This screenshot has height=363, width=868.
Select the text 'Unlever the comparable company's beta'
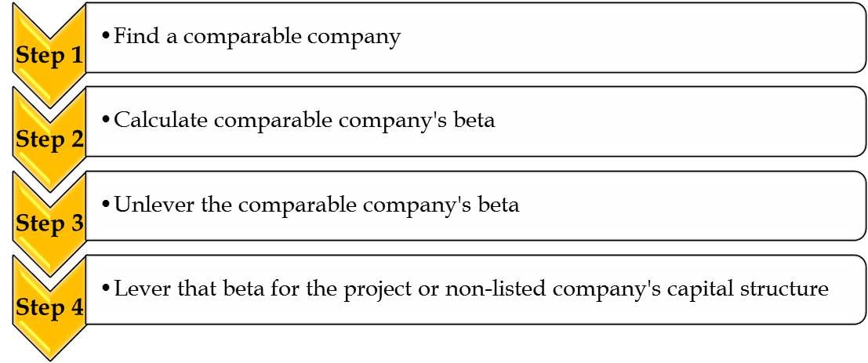click(x=316, y=205)
